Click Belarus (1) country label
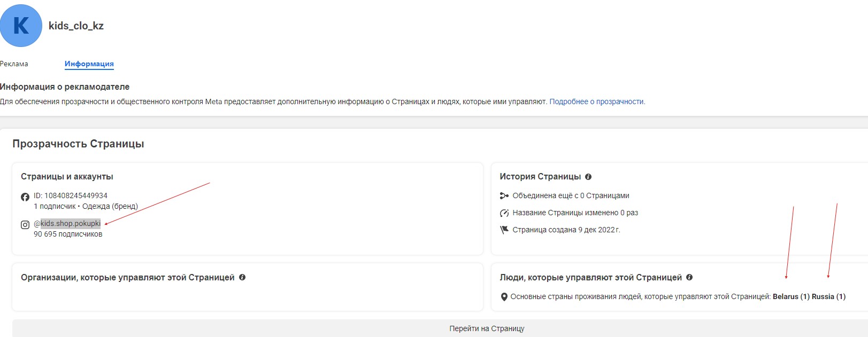Screen dimensions: 868x337 (x=790, y=297)
